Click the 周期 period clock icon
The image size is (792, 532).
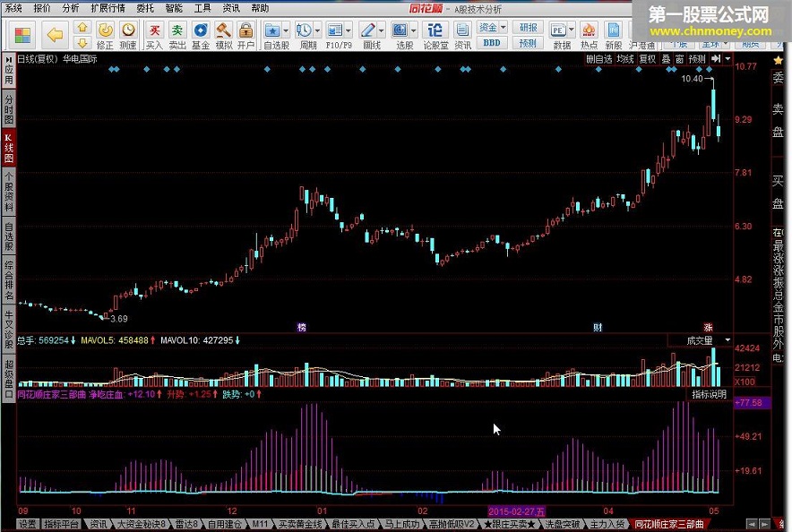tap(304, 30)
